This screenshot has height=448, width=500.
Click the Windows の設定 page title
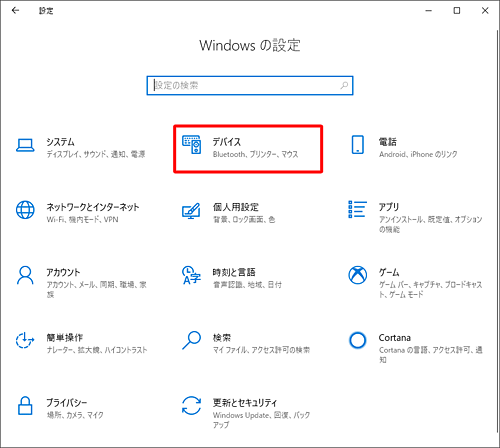[250, 45]
